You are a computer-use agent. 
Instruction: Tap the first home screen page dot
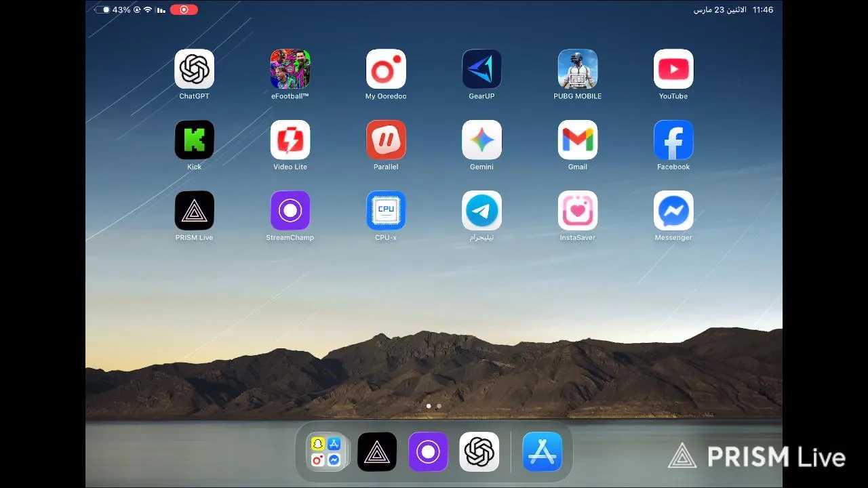[x=429, y=406]
